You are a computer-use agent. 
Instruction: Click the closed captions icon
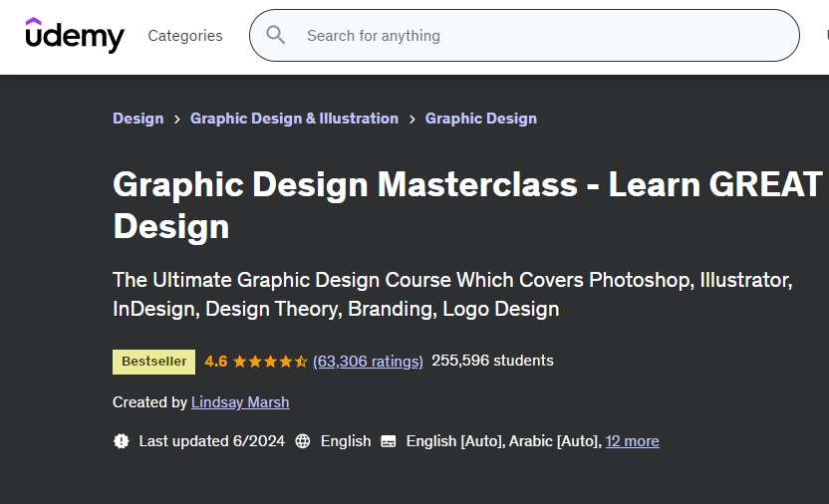[389, 441]
